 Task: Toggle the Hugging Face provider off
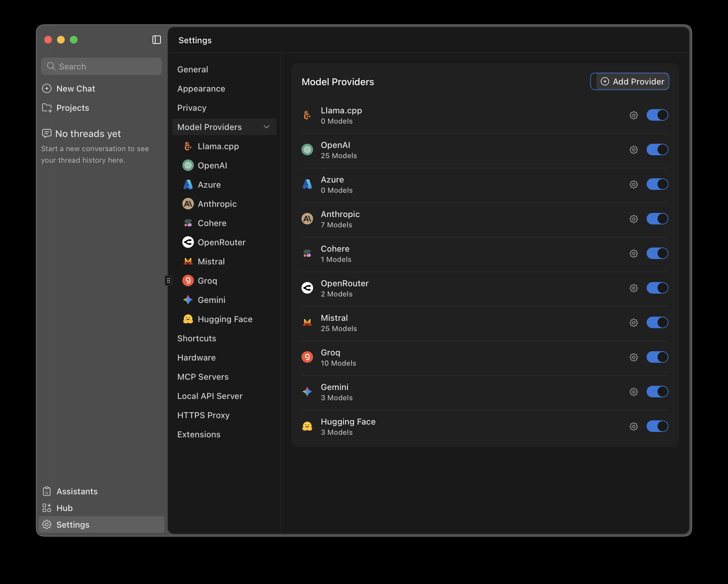click(657, 426)
